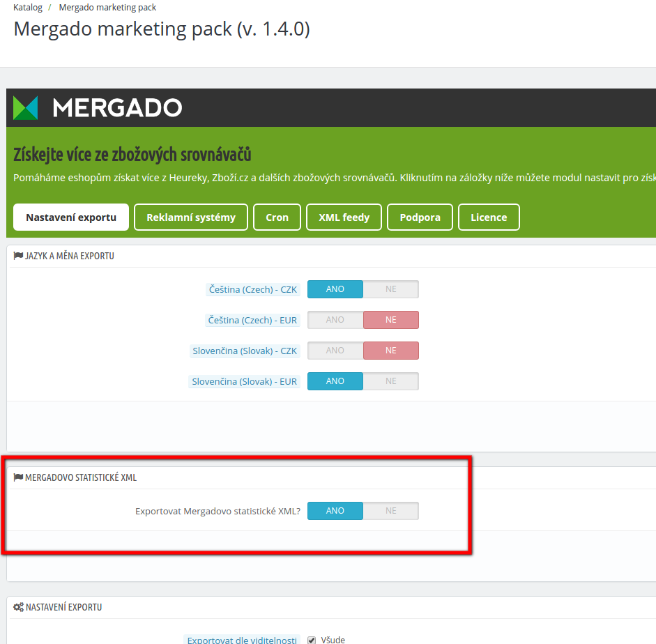
Task: Open the Nastavení exportu tab
Action: pyautogui.click(x=71, y=217)
